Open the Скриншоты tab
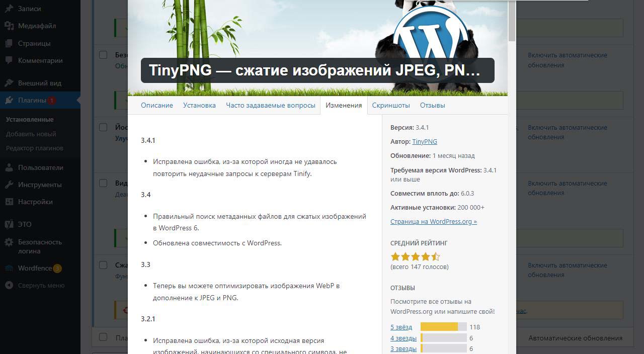Image resolution: width=644 pixels, height=354 pixels. (x=390, y=105)
